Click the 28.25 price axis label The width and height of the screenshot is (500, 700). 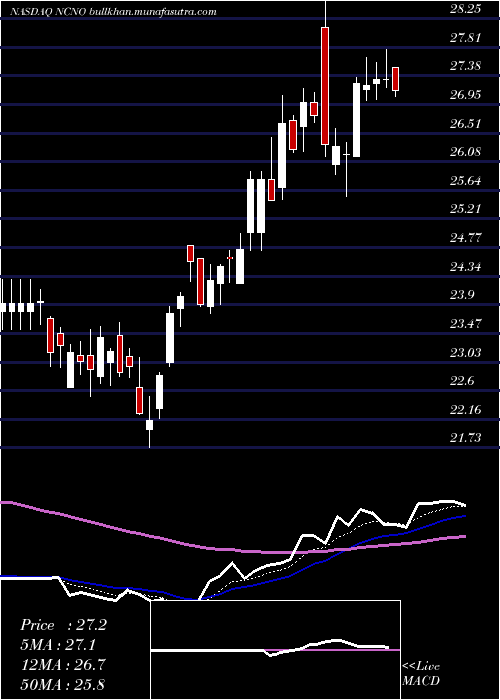[465, 9]
